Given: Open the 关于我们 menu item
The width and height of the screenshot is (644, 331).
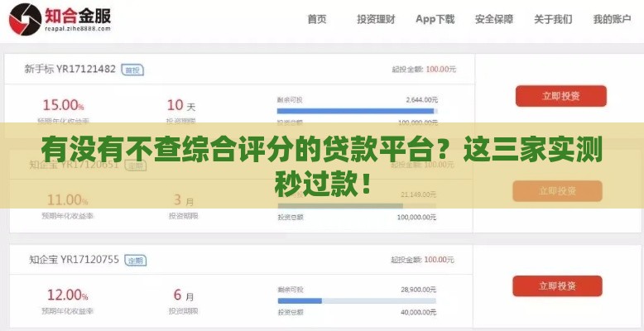Looking at the screenshot, I should click(553, 19).
